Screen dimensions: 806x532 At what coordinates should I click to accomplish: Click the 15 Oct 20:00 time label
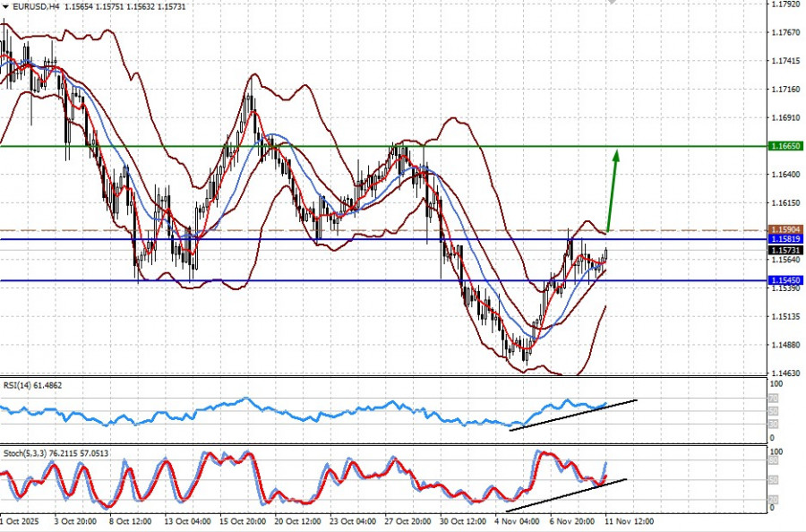[241, 521]
